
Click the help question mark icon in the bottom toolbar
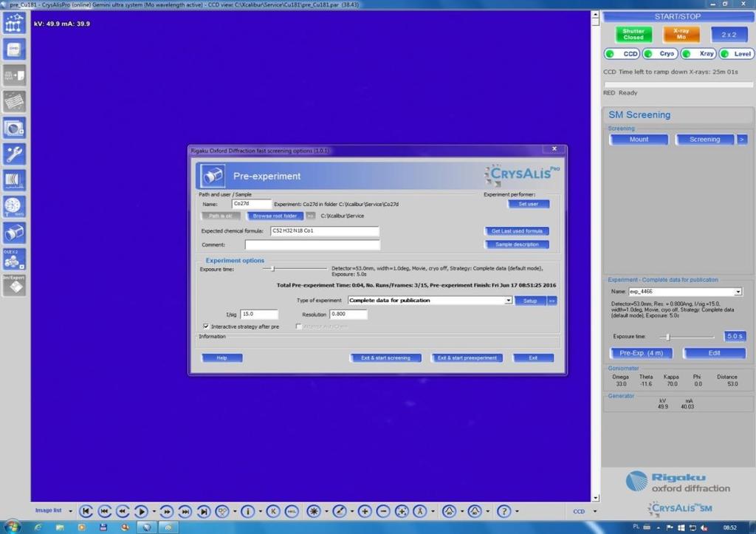[x=504, y=511]
